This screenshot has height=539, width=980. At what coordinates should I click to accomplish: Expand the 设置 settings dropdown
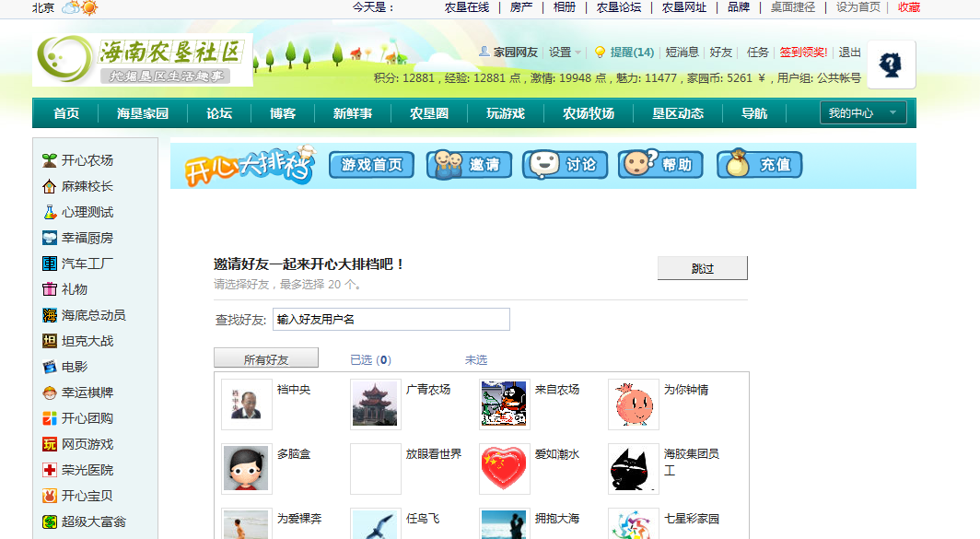(565, 53)
